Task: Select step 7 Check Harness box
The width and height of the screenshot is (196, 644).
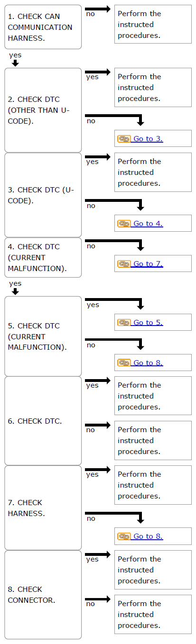Action: 43,508
